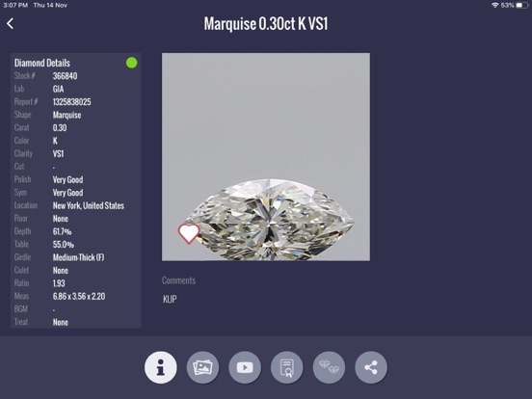Check the battery indicator in status bar
The width and height of the screenshot is (532, 399).
pos(522,5)
